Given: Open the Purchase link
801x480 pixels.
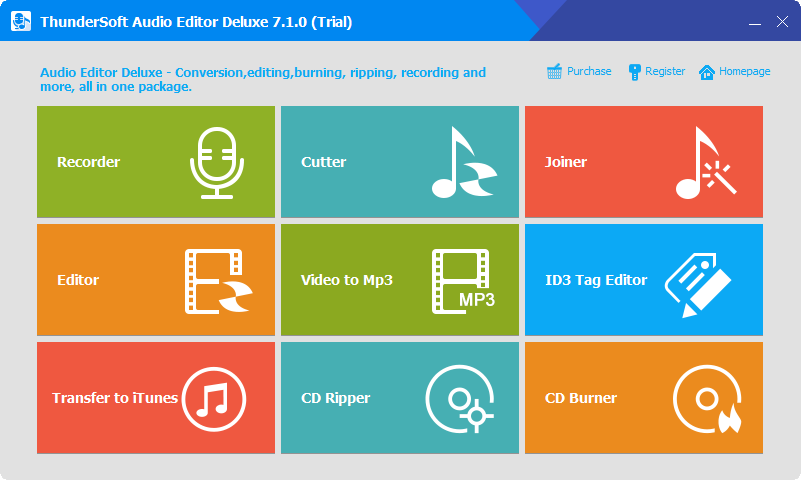Looking at the screenshot, I should 589,71.
